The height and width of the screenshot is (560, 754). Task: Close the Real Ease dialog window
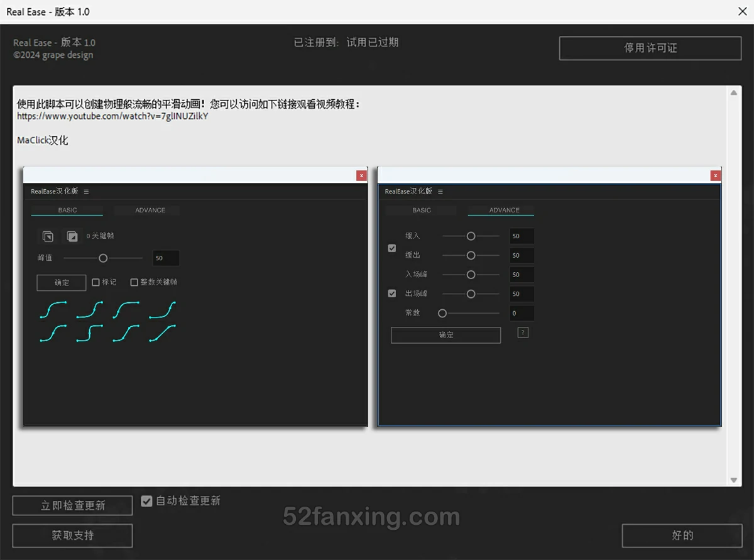741,11
